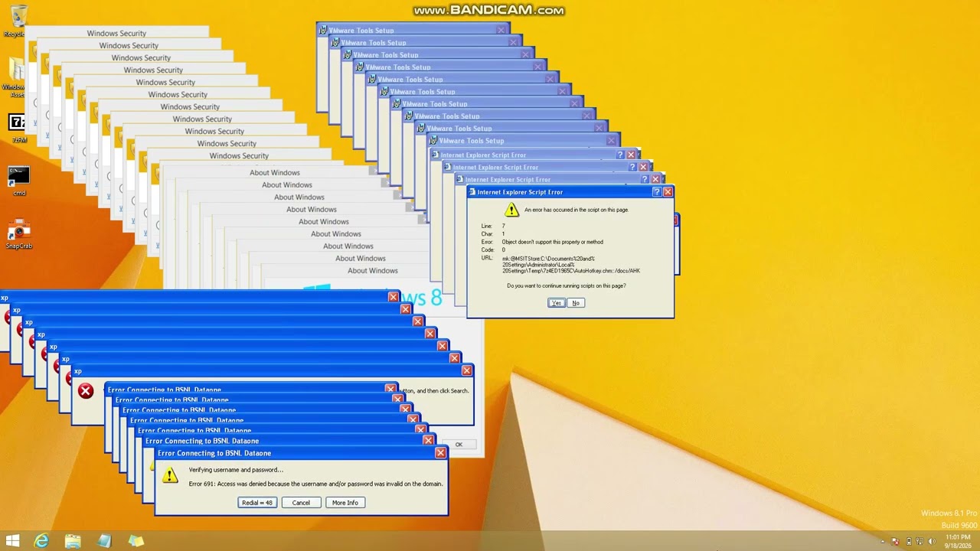Click the AutoHotkey.chm URL text in Script Error
Image resolution: width=980 pixels, height=551 pixels.
(x=571, y=265)
